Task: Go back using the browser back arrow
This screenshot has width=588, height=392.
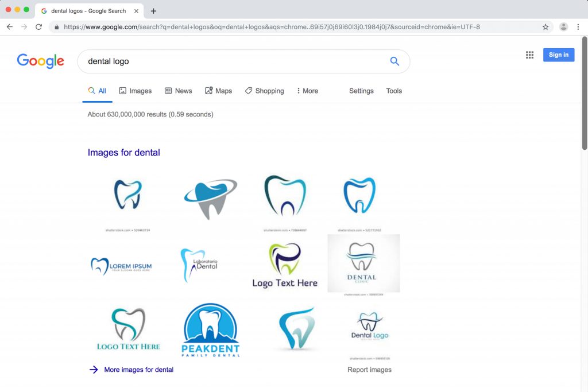Action: tap(10, 27)
